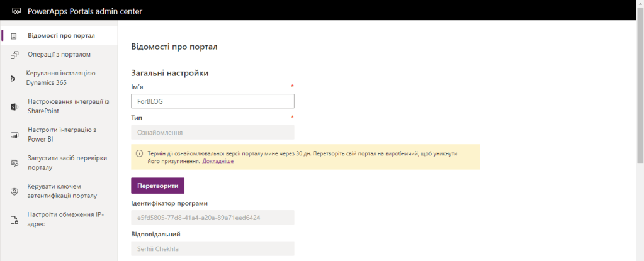Click the SharePoint integration icon

pyautogui.click(x=14, y=106)
